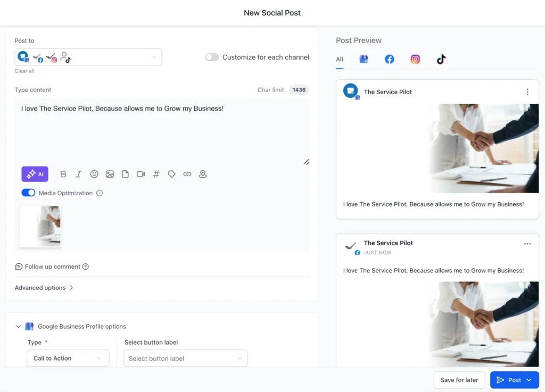Click the Clear all link
The height and width of the screenshot is (392, 545).
point(24,71)
